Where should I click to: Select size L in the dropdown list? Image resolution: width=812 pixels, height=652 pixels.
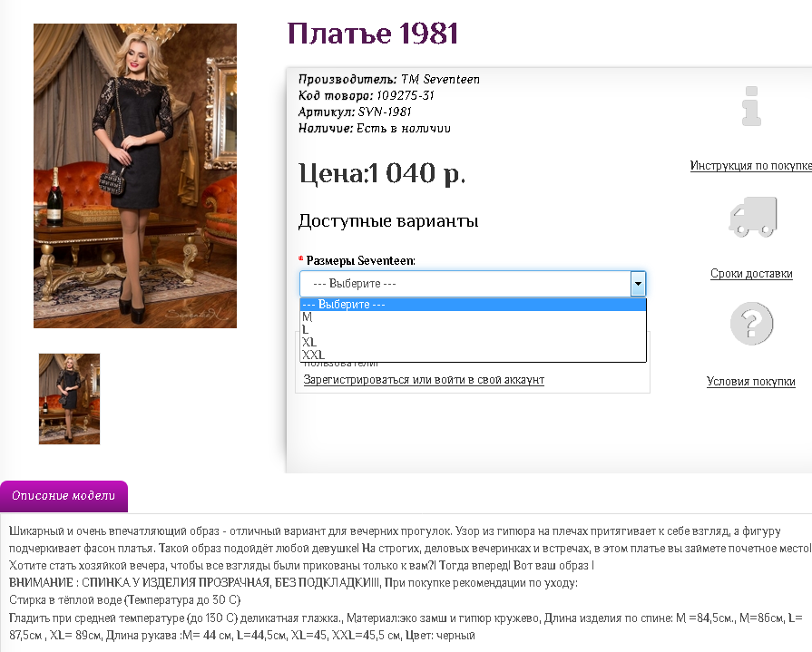click(473, 329)
